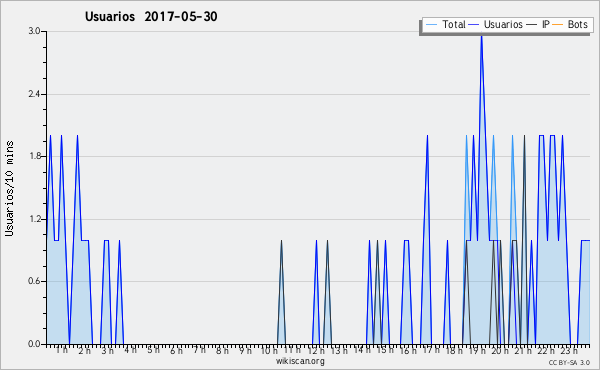600x370 pixels.
Task: Click the light blue Total legend line swatch
Action: [431, 25]
